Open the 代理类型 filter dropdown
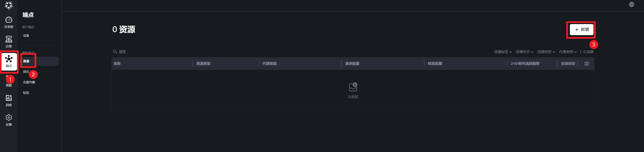Screen dimensions: 644x152 pos(568,52)
